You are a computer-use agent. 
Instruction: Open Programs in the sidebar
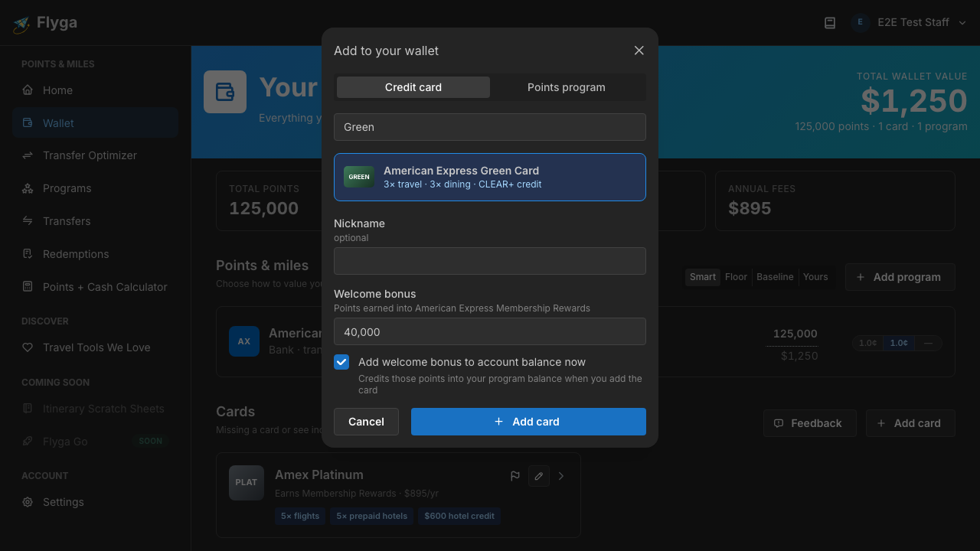[95, 188]
